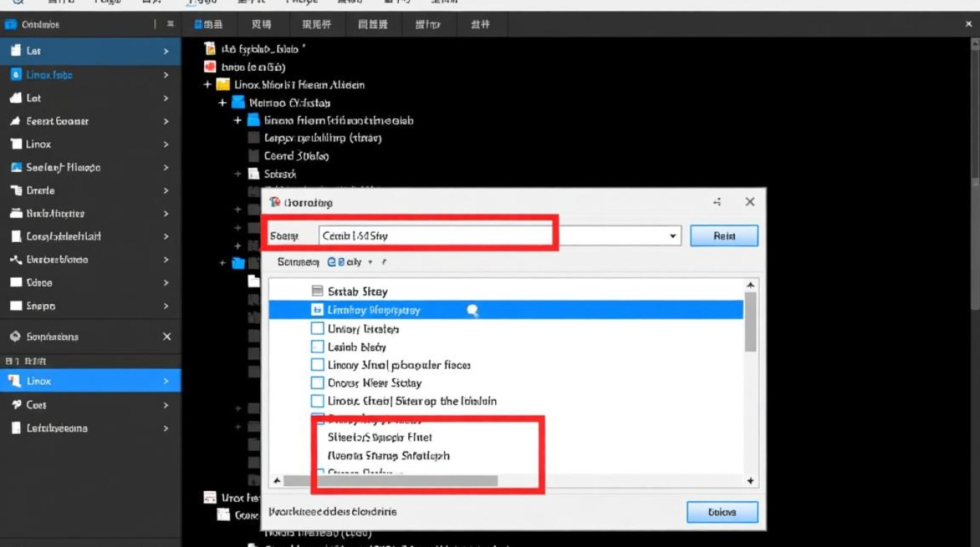Click the speech bubble icon in highlighted list row
This screenshot has width=980, height=547.
pos(472,311)
